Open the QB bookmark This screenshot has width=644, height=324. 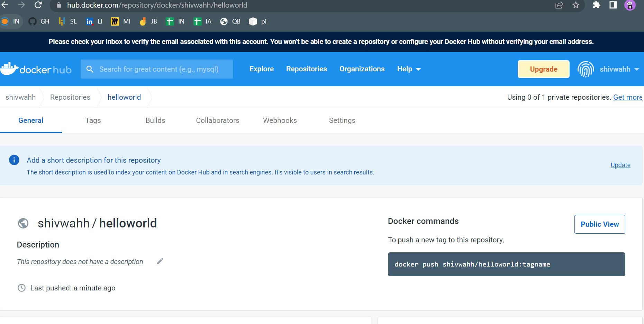[x=230, y=21]
